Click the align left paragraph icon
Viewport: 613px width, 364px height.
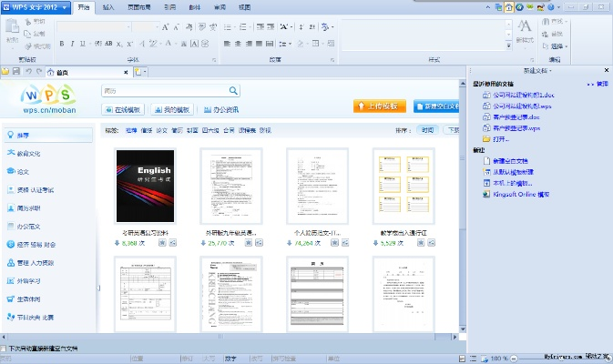227,44
